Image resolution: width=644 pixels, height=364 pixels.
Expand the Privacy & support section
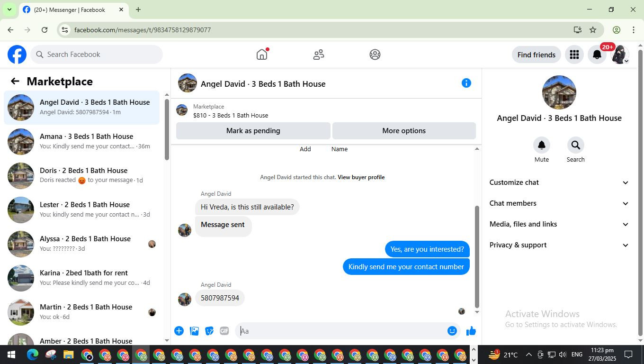tap(559, 245)
